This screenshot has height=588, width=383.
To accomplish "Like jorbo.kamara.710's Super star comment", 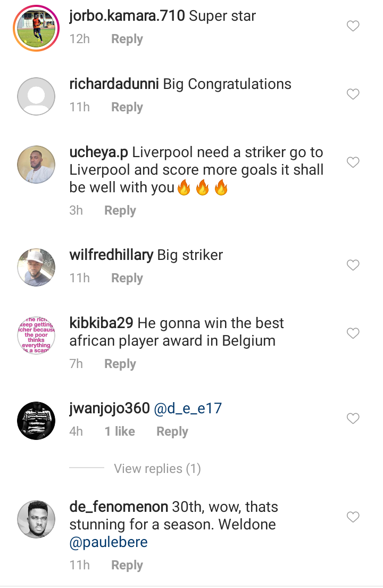I will pyautogui.click(x=353, y=26).
